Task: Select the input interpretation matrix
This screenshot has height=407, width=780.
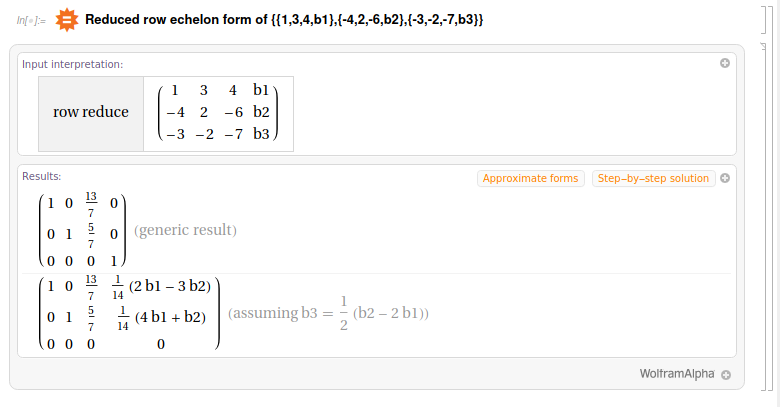Action: [218, 112]
